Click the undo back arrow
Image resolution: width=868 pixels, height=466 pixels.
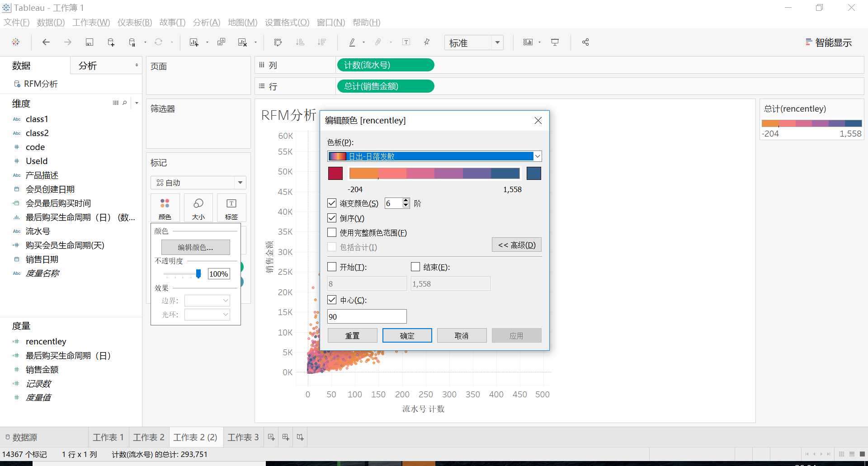[x=46, y=42]
